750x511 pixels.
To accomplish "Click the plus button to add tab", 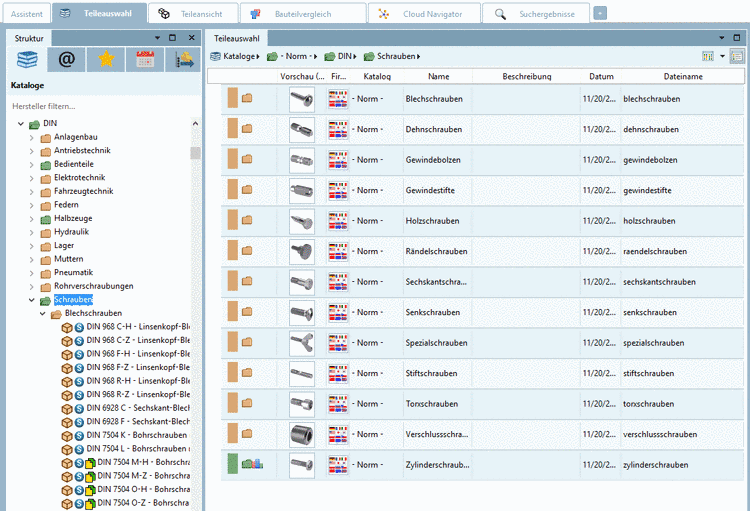I will tap(600, 13).
